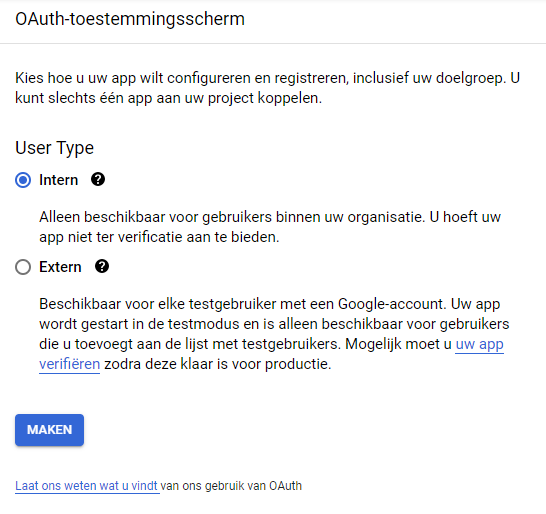Click the word 'Google-account' in Extern description
546x514 pixels.
(392, 304)
